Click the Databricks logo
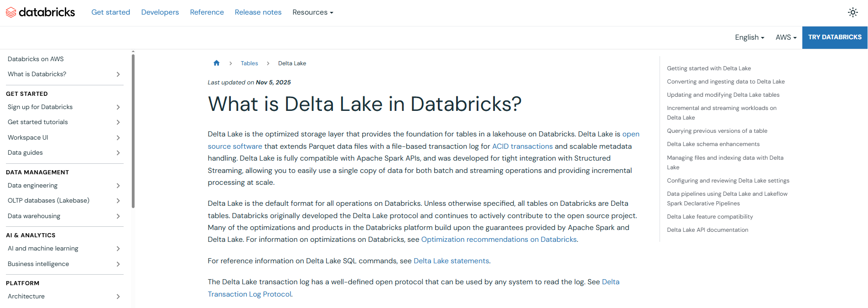The image size is (868, 308). [x=40, y=12]
